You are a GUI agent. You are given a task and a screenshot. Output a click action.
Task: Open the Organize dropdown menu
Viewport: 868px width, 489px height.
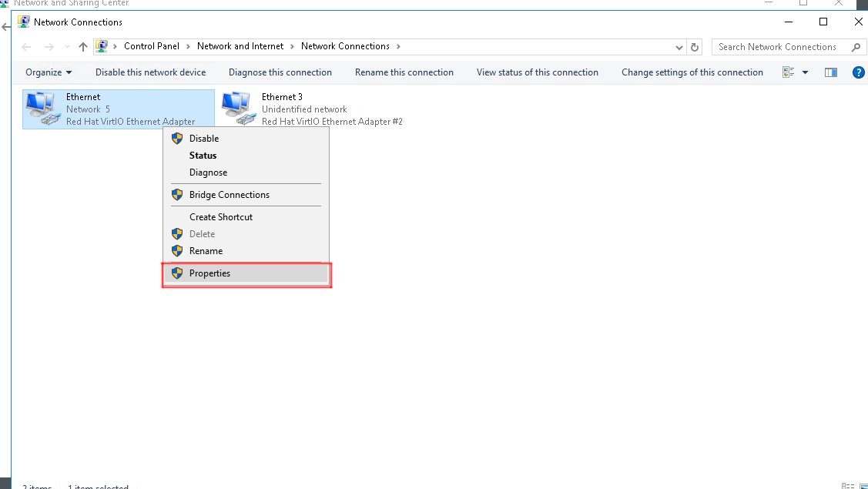coord(48,72)
